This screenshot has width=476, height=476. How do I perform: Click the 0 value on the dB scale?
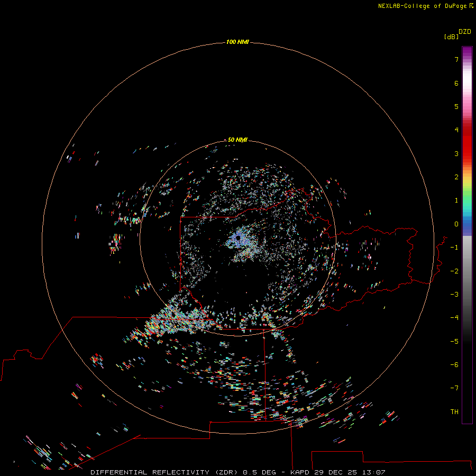click(456, 224)
